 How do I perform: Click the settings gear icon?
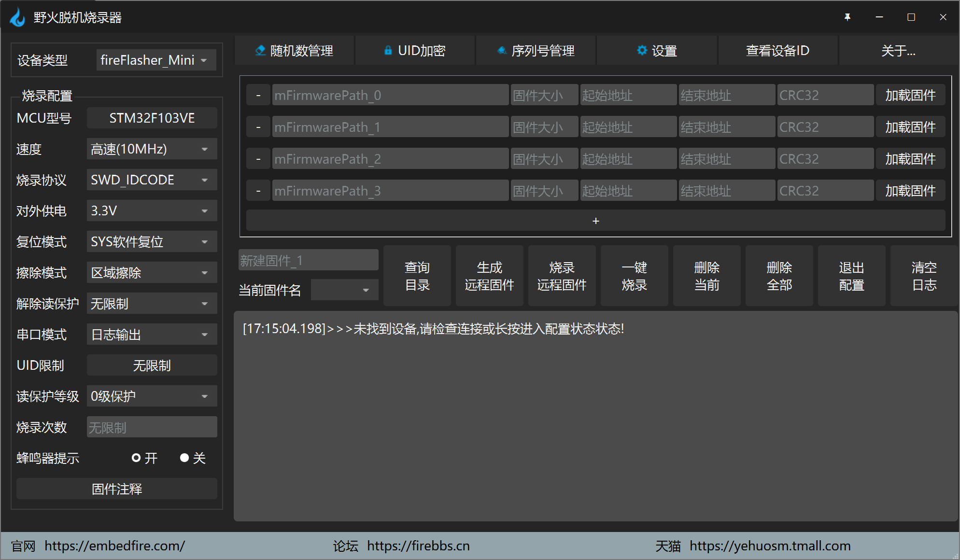pyautogui.click(x=642, y=50)
